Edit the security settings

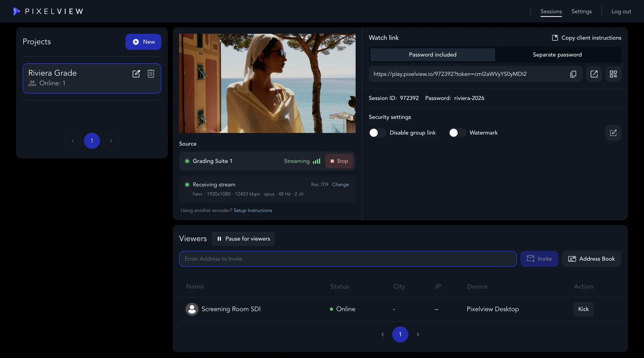coord(613,133)
